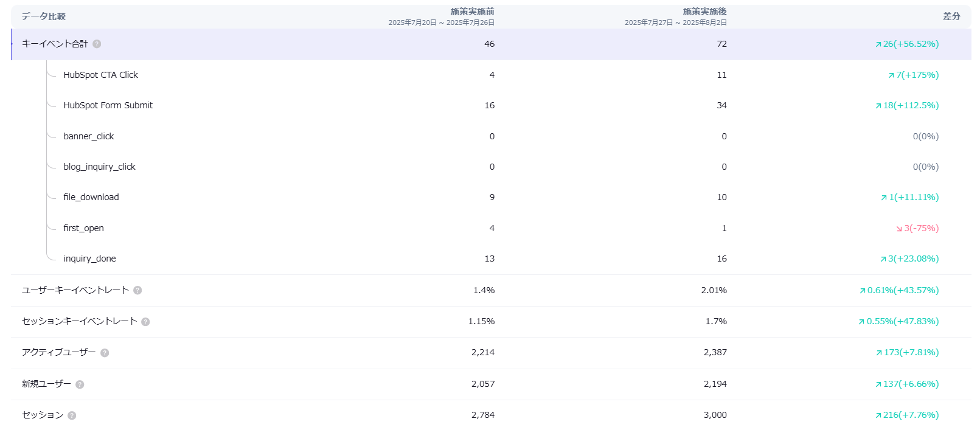Collapse the キーイベント合計 row
The width and height of the screenshot is (980, 427).
pyautogui.click(x=55, y=44)
